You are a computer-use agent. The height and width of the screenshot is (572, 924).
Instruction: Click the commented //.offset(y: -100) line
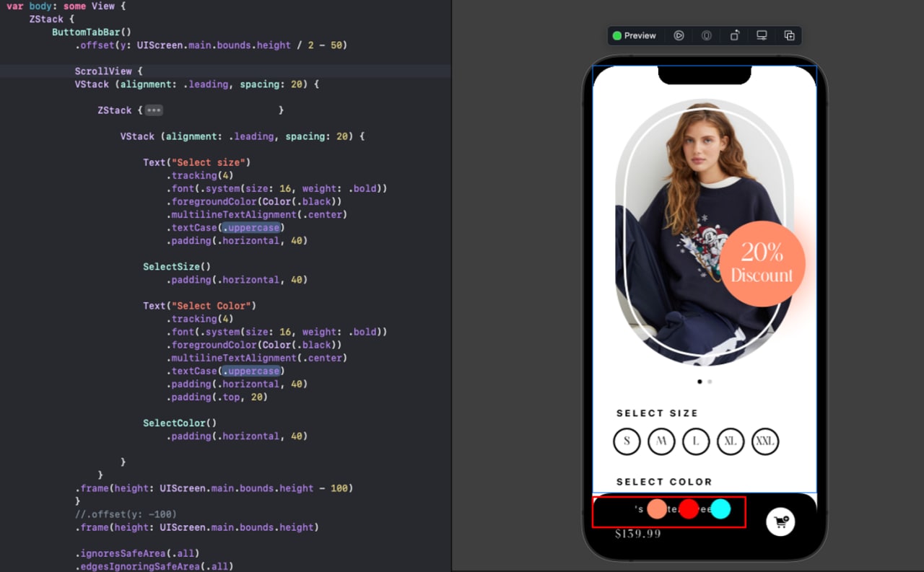click(x=126, y=514)
